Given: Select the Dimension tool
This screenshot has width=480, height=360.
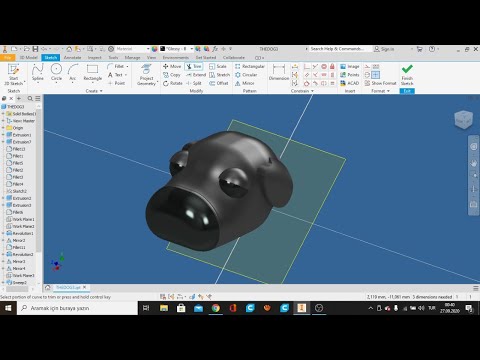Looking at the screenshot, I should pos(279,73).
